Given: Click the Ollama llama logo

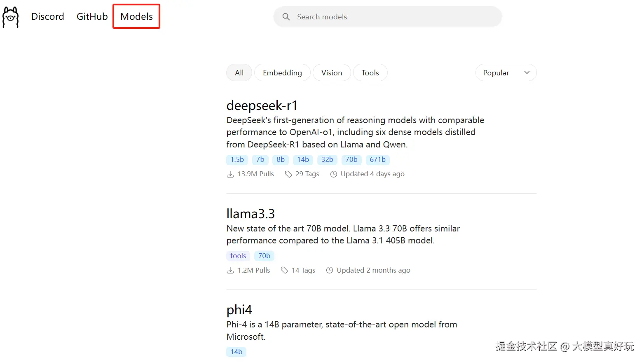Looking at the screenshot, I should 11,17.
